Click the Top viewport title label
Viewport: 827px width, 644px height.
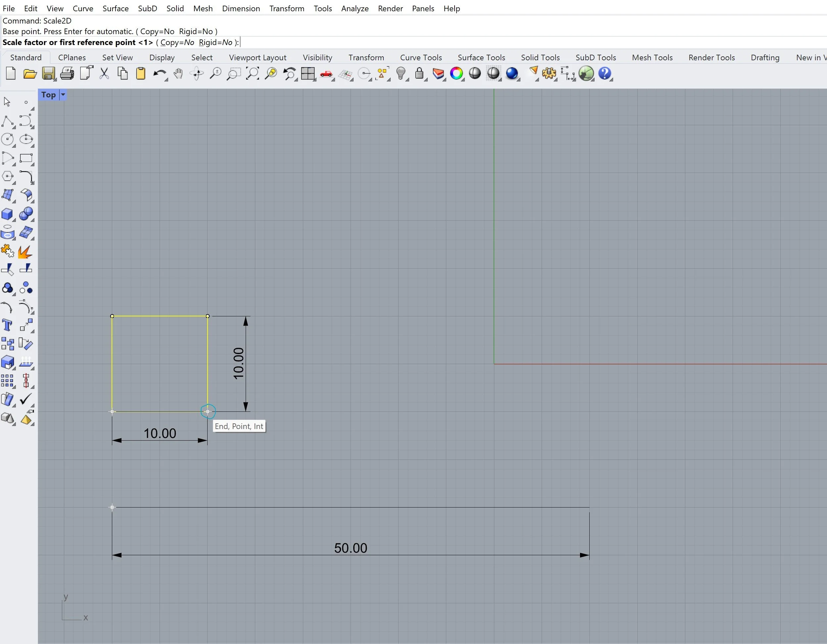pos(48,95)
